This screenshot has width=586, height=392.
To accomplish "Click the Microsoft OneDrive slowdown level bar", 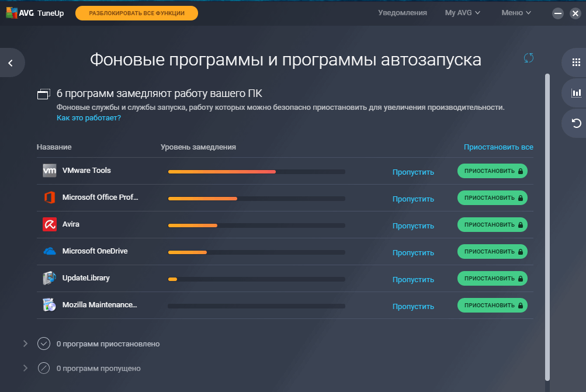I will [256, 252].
